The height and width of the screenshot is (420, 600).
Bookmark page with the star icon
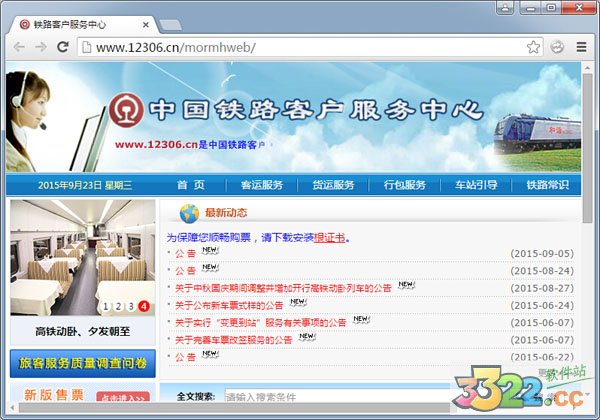(x=533, y=47)
